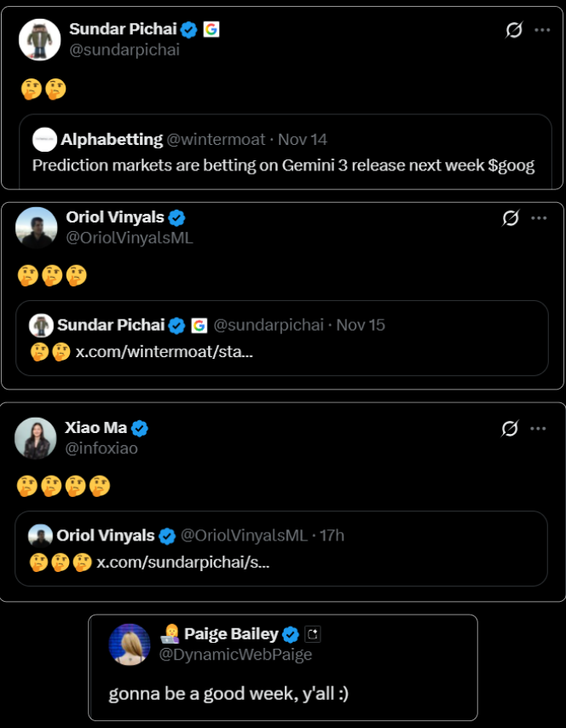The image size is (566, 728).
Task: Click Paige Bailey's profile avatar
Action: [x=130, y=644]
